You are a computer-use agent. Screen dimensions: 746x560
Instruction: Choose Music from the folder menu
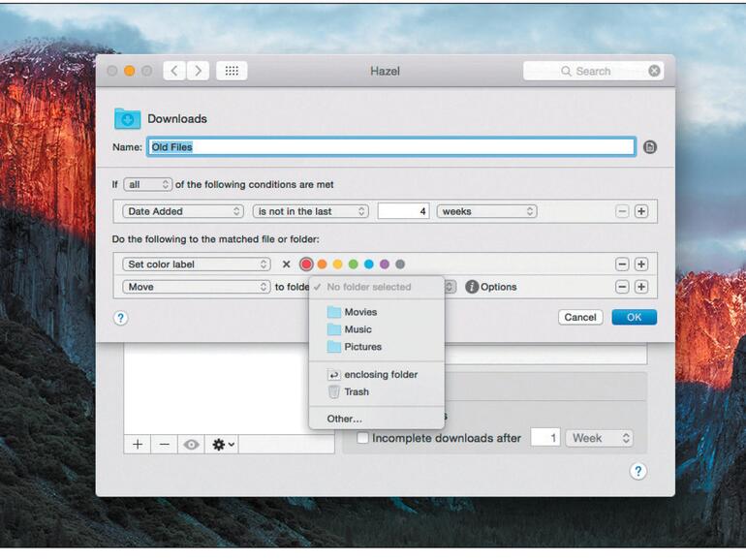(x=377, y=329)
